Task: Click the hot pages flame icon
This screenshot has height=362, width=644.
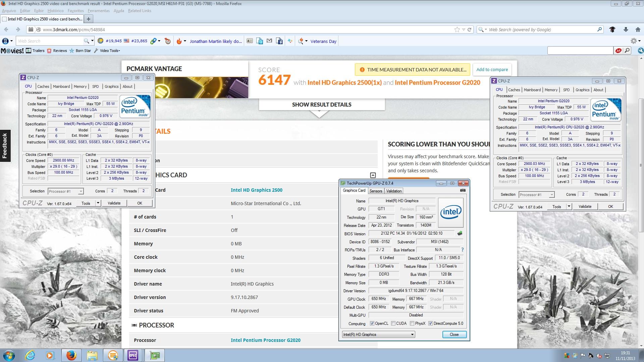Action: tap(179, 41)
